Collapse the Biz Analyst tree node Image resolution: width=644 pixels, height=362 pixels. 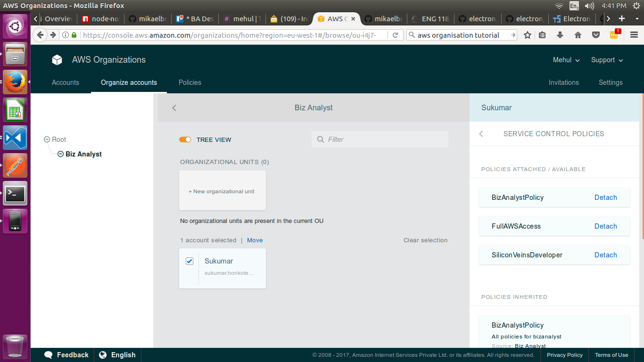point(60,154)
